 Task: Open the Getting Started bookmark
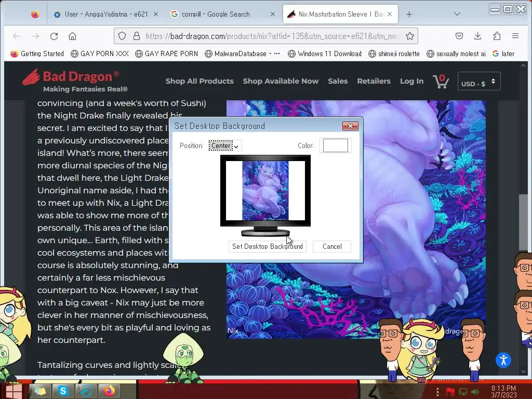(x=37, y=54)
